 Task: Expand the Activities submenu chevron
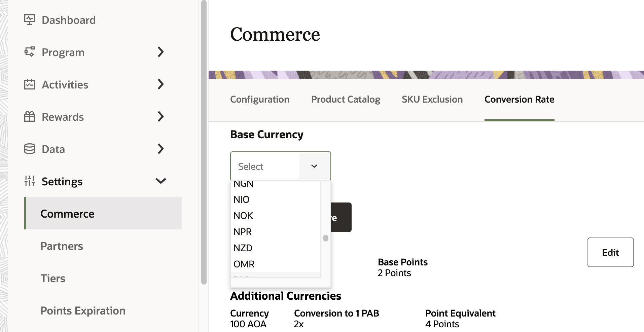click(x=161, y=84)
